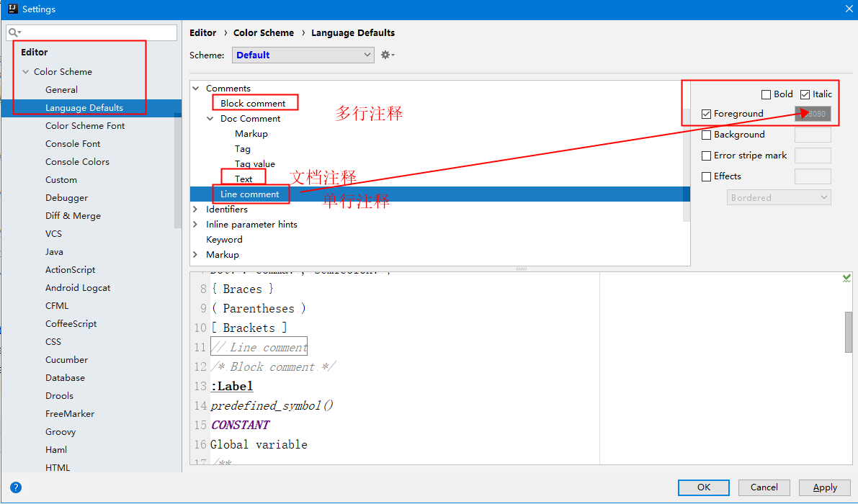Image resolution: width=858 pixels, height=504 pixels.
Task: Select the Line comment attribute
Action: (249, 194)
